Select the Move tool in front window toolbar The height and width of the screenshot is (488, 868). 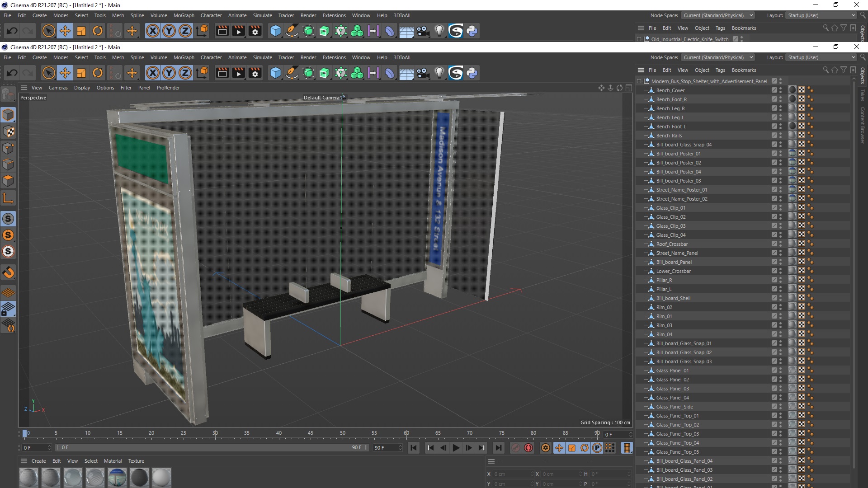pyautogui.click(x=65, y=73)
